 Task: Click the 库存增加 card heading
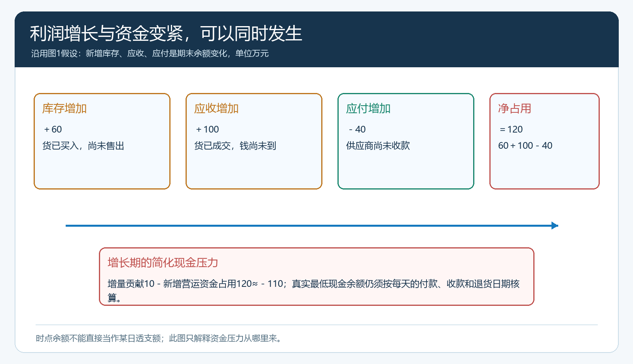coord(64,108)
